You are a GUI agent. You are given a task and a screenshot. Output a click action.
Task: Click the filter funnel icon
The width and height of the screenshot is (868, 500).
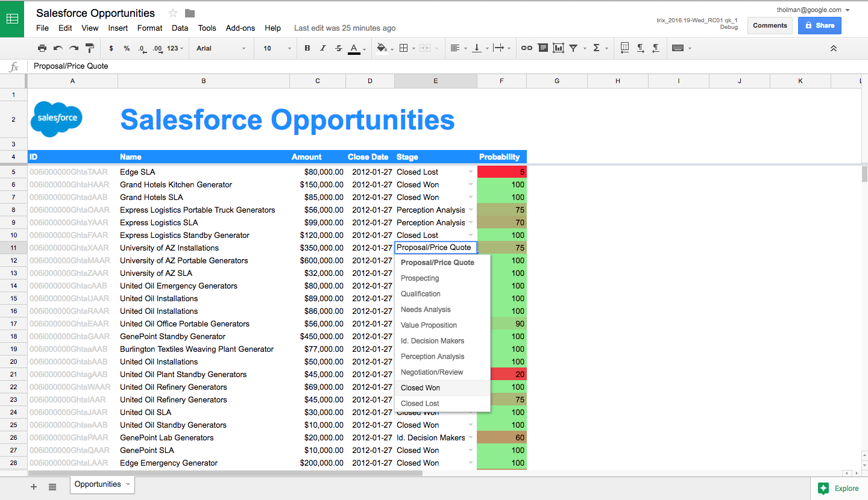[x=573, y=48]
